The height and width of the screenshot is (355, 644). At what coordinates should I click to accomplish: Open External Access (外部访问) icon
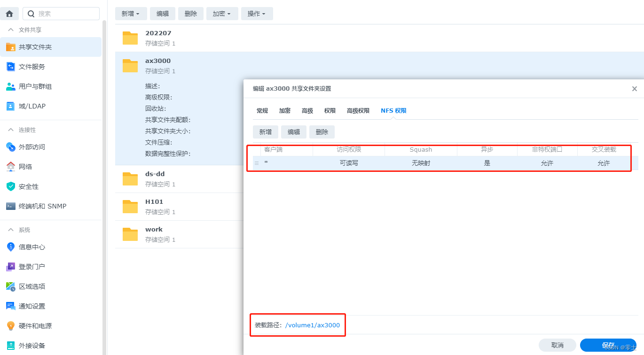[x=10, y=147]
